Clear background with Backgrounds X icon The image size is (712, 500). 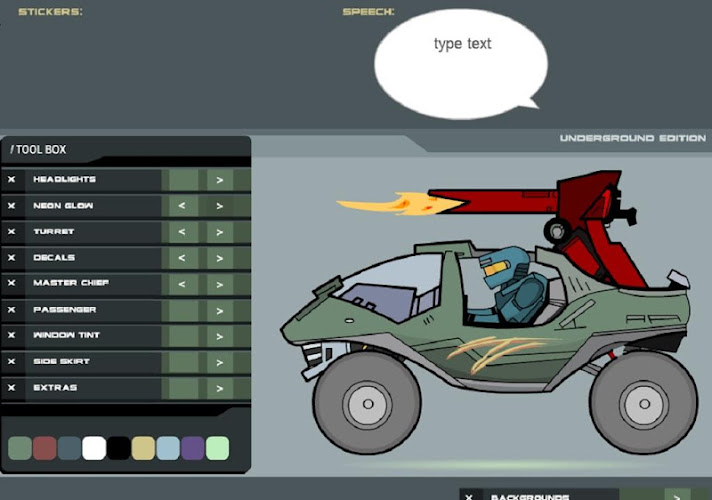tap(469, 497)
